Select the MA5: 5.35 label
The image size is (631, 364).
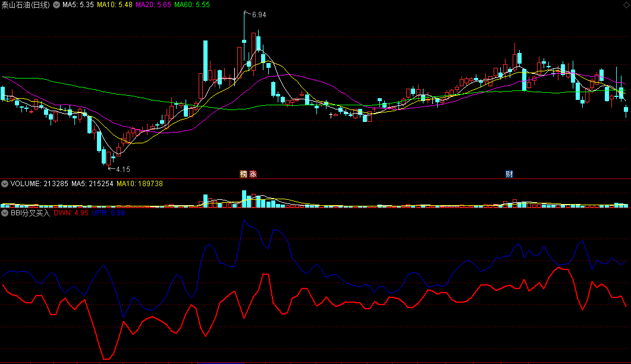(x=78, y=5)
